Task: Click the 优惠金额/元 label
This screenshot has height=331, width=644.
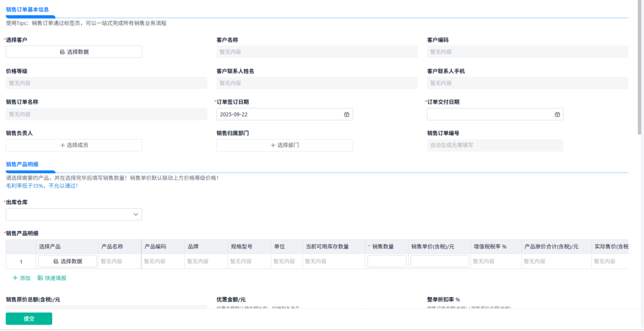Action: point(231,299)
